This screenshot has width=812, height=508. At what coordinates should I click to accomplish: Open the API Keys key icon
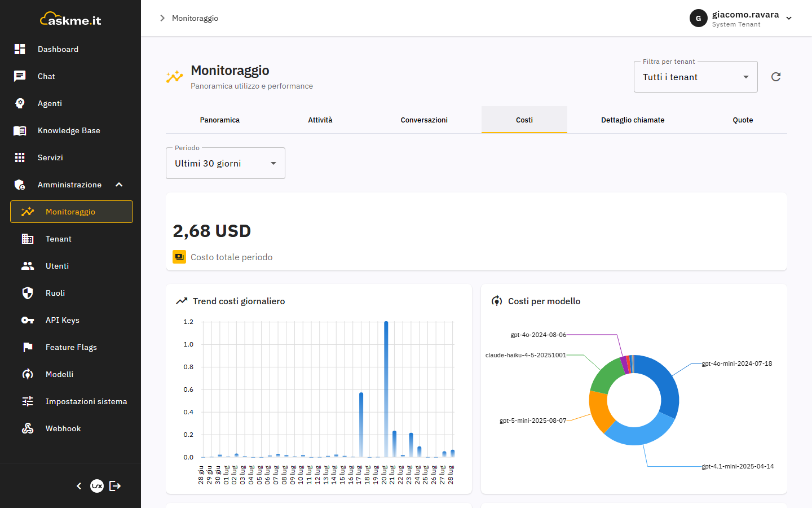(28, 320)
